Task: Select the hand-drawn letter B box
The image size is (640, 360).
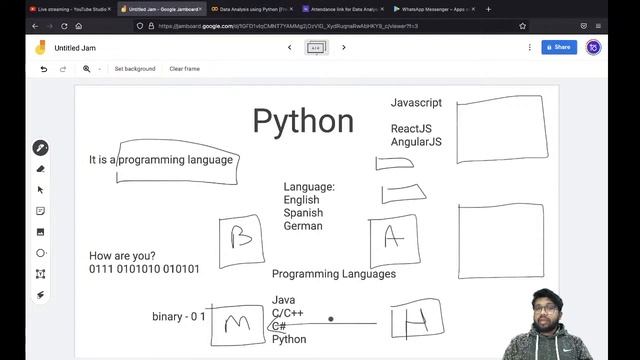Action: (241, 241)
